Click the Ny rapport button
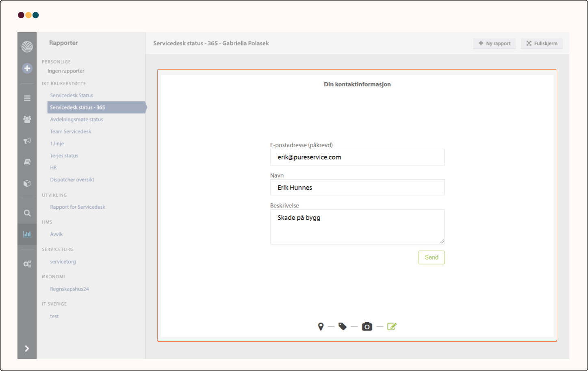Viewport: 588px width, 371px height. tap(494, 44)
